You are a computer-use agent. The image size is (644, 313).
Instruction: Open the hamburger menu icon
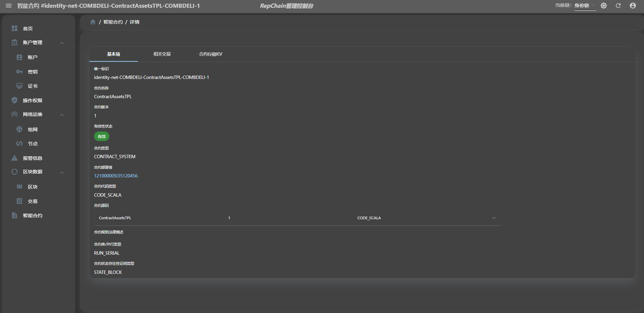pos(9,6)
